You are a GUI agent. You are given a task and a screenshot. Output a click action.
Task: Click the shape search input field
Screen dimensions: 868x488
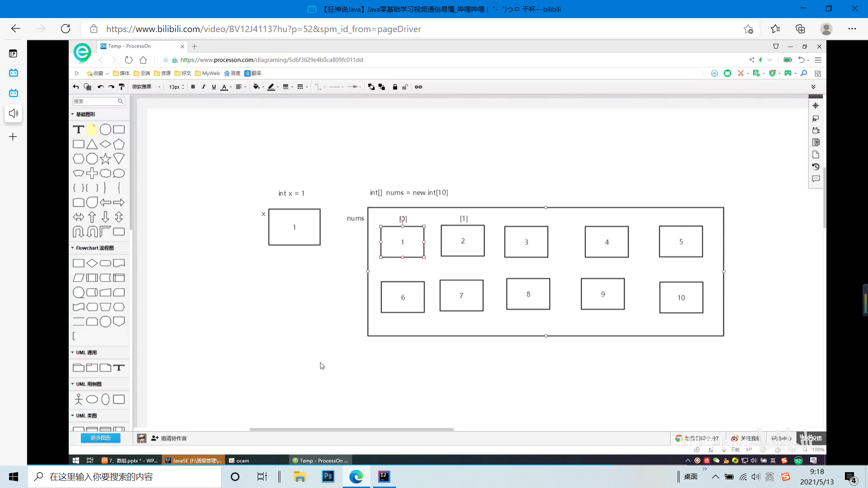coord(95,101)
